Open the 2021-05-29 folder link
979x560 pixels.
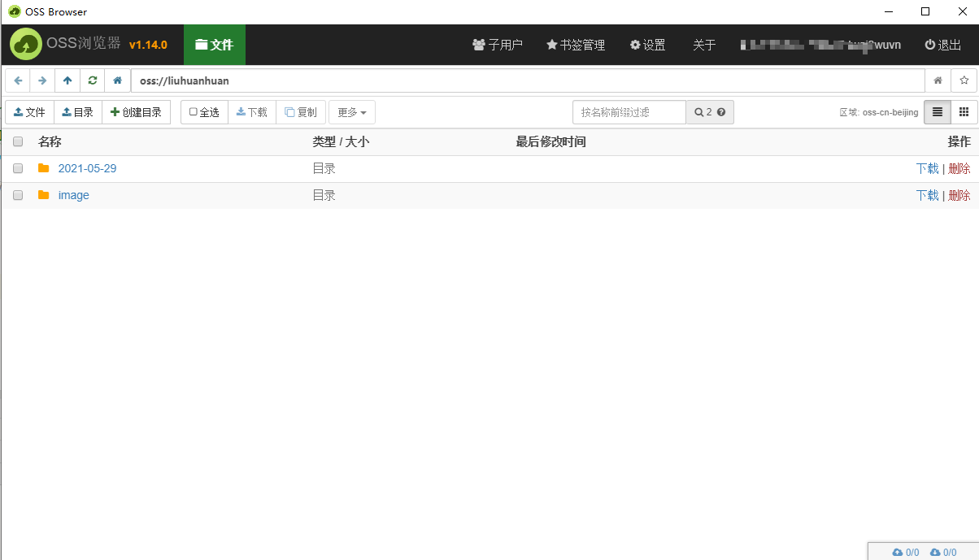[87, 168]
